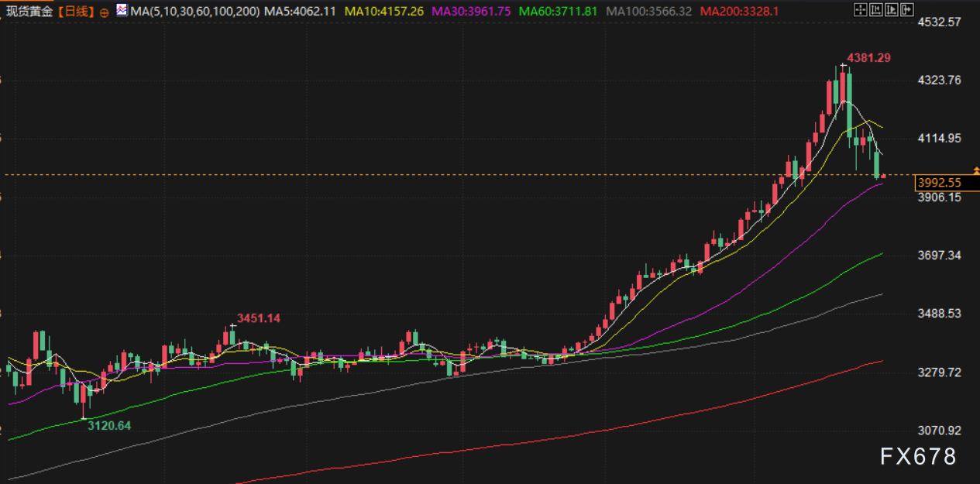Click the expand chart horizontally icon
This screenshot has width=980, height=484.
click(892, 9)
